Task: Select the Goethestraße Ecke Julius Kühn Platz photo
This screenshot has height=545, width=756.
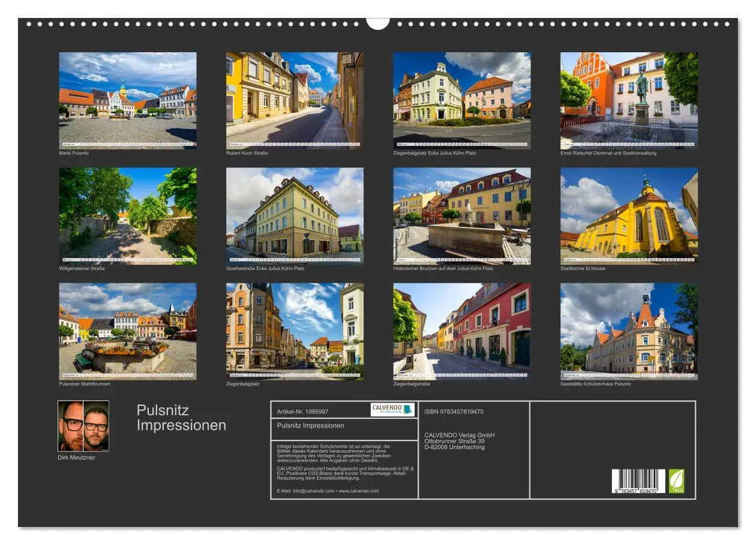Action: [295, 216]
